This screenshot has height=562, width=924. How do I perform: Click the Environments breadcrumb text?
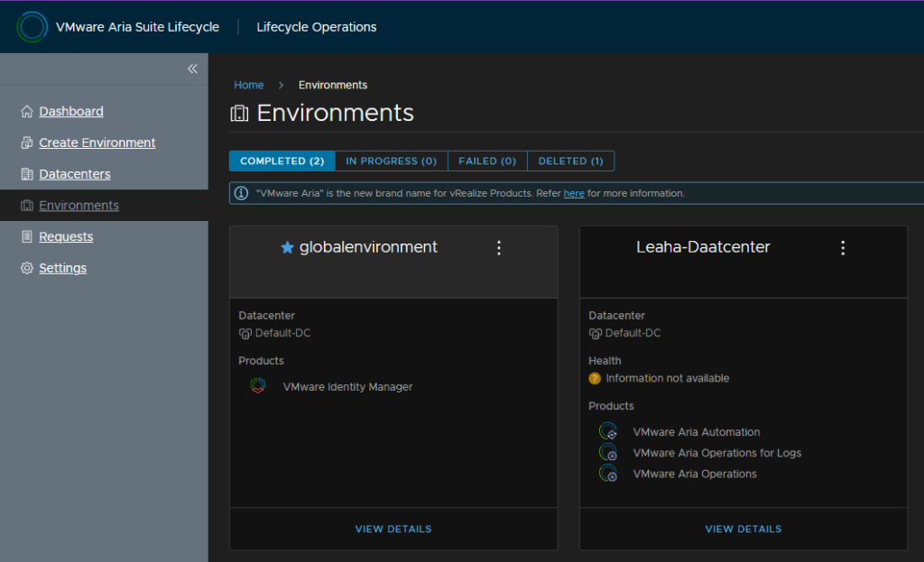click(x=333, y=85)
